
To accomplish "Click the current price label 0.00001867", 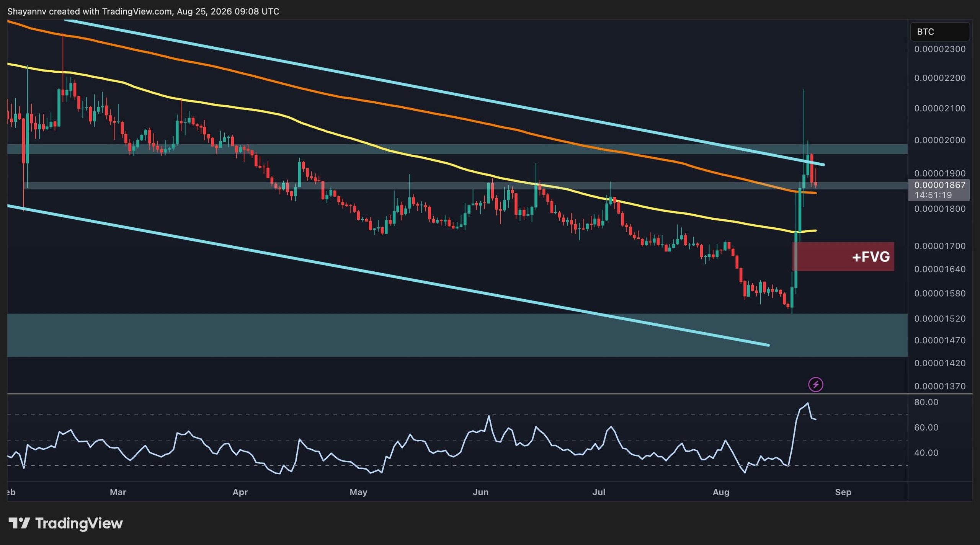I will tap(940, 185).
